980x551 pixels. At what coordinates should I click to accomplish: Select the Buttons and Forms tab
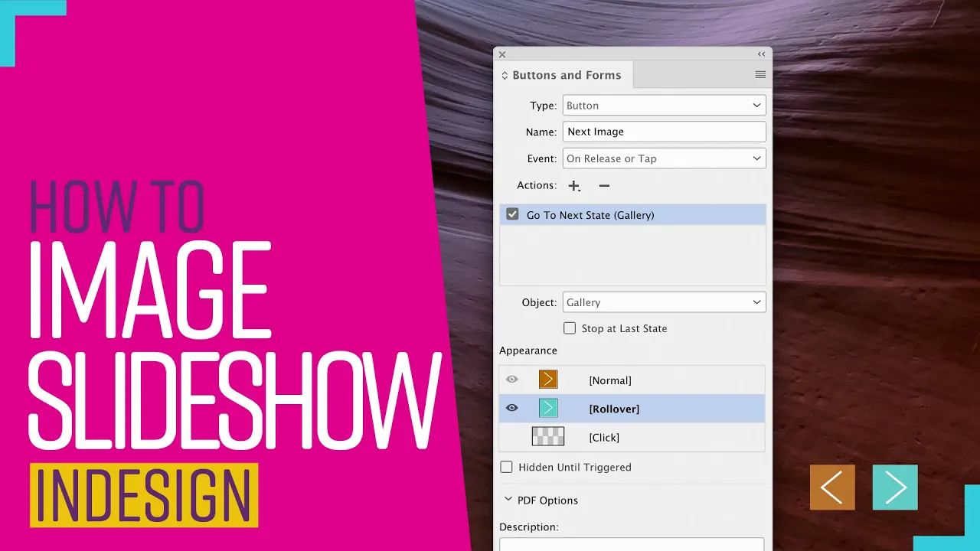(567, 75)
